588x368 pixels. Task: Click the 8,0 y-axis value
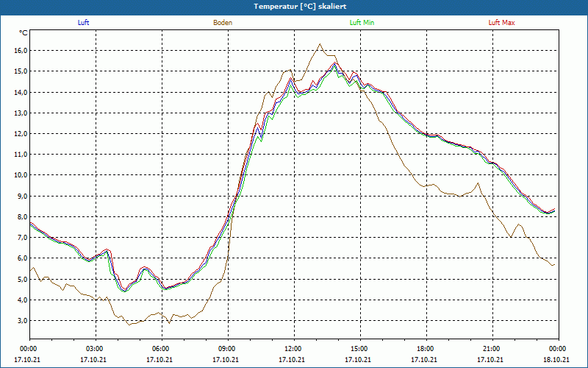pyautogui.click(x=23, y=216)
